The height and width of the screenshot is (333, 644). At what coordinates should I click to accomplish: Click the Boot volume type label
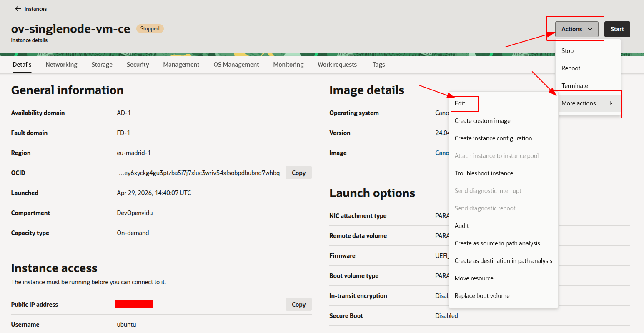(x=353, y=276)
